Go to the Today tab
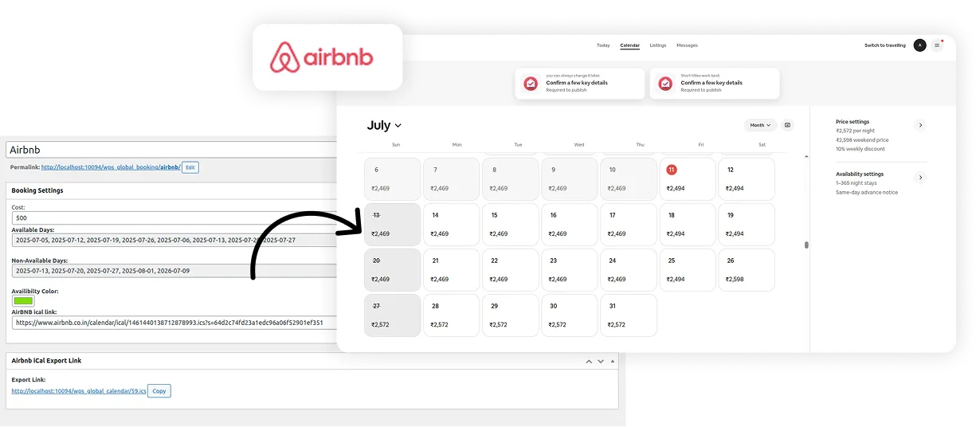The height and width of the screenshot is (427, 980). (x=603, y=45)
